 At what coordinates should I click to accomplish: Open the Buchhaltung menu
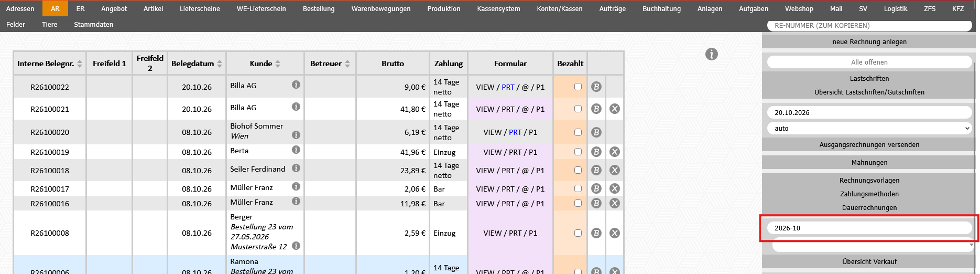tap(661, 8)
